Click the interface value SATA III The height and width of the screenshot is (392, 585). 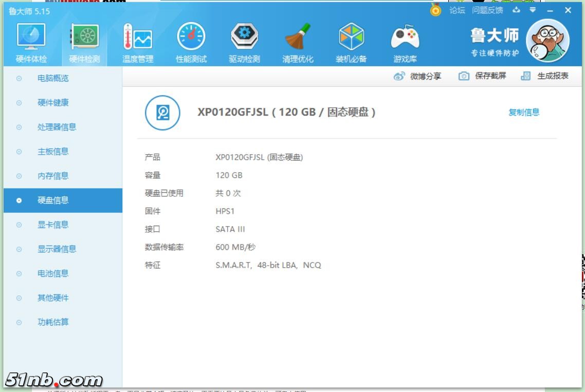point(230,229)
